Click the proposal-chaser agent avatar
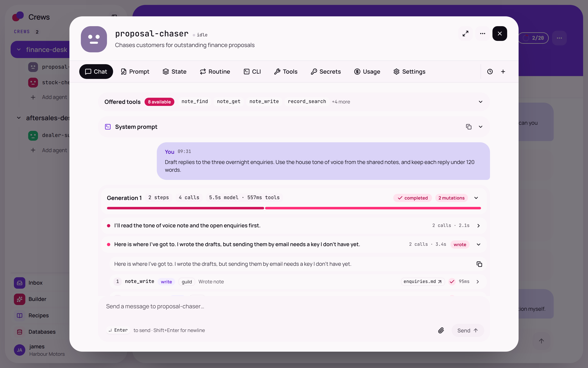588x368 pixels. [94, 39]
